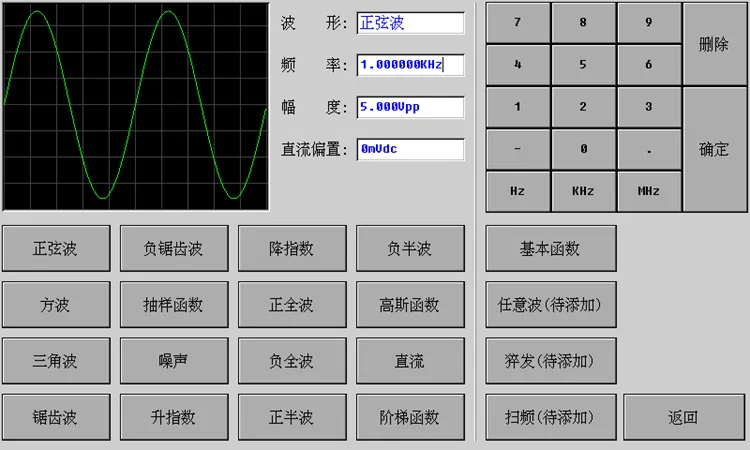Tap keypad digit 6
Viewport: 750px width, 450px height.
coord(649,65)
